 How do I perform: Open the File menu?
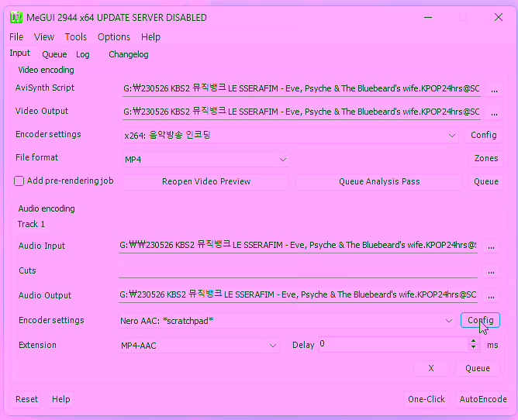point(16,37)
